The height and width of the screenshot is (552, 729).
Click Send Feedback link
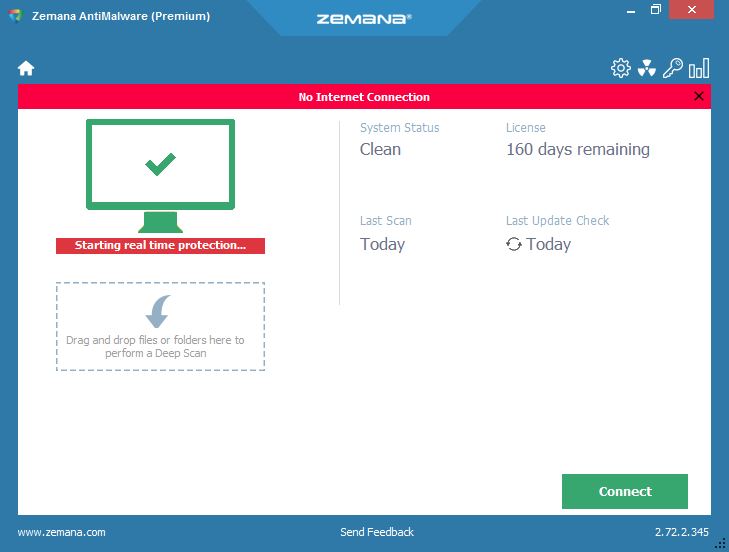[377, 532]
